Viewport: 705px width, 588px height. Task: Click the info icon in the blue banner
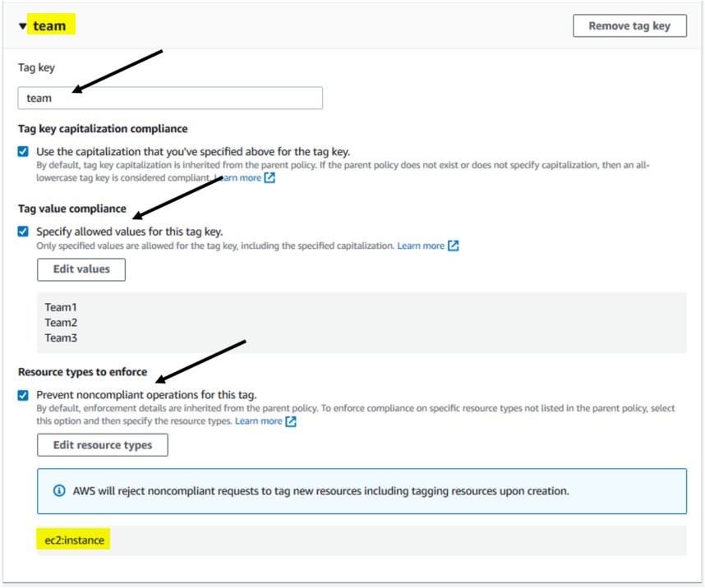[58, 489]
